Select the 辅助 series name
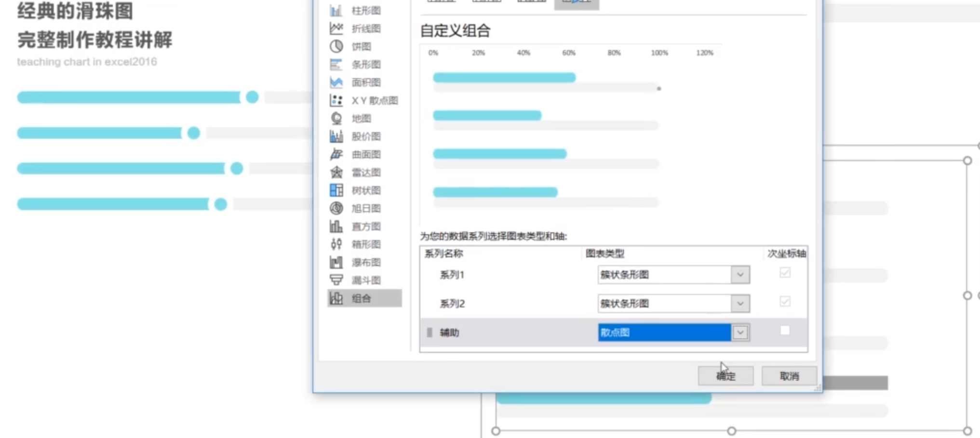Image resolution: width=980 pixels, height=438 pixels. pos(449,332)
